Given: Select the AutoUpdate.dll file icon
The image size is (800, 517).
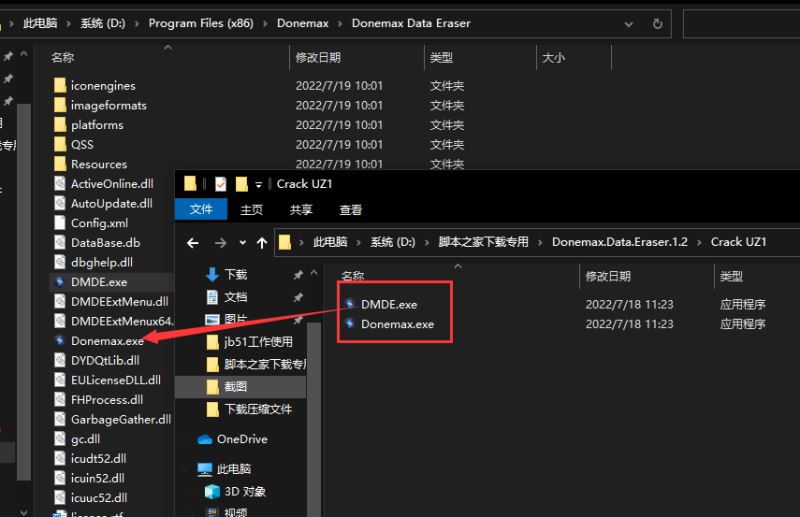Looking at the screenshot, I should [x=60, y=204].
